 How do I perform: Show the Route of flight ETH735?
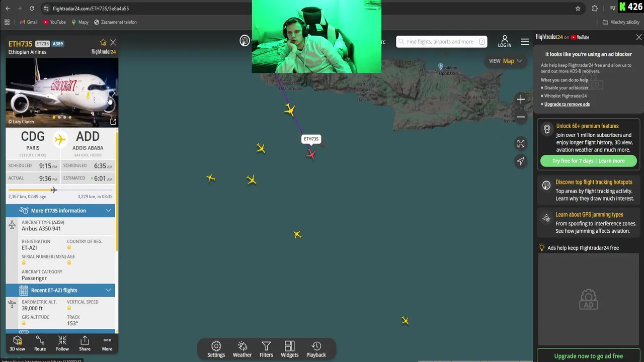pyautogui.click(x=40, y=344)
